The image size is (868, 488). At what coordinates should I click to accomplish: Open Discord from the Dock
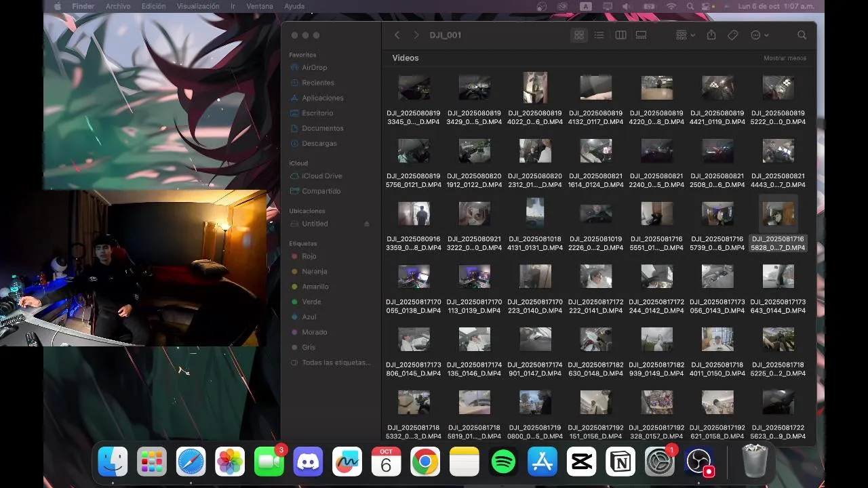(x=309, y=462)
